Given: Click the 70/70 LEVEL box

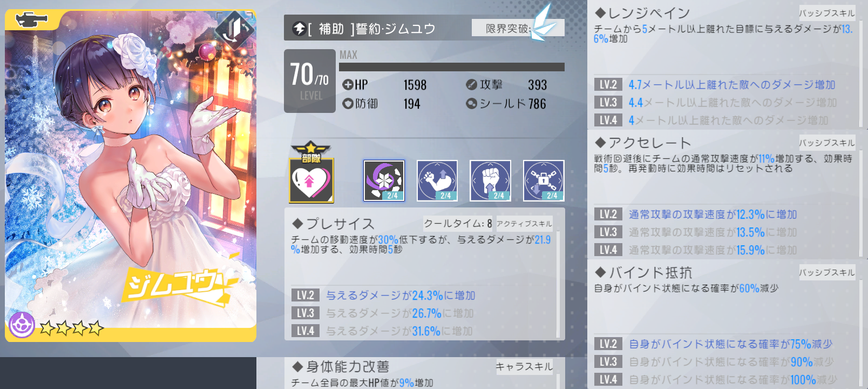Looking at the screenshot, I should coord(310,81).
